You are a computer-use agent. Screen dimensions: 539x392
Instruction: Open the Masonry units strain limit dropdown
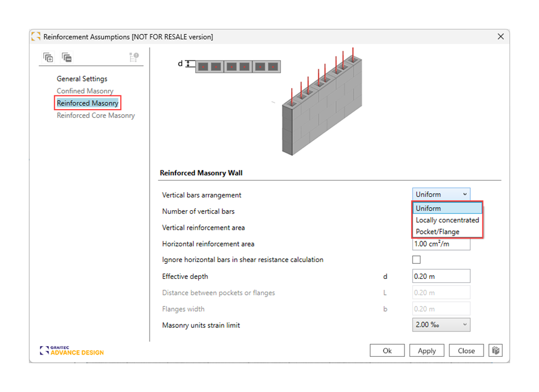(441, 324)
